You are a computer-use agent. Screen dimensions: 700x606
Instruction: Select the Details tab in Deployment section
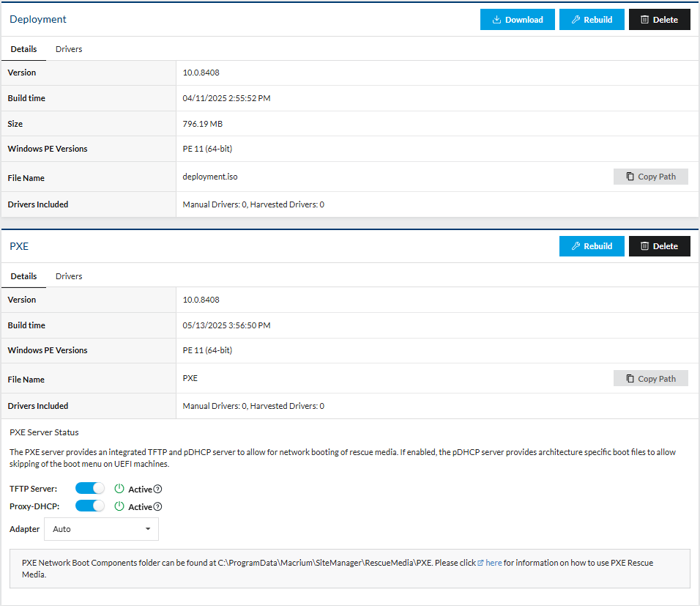[23, 49]
